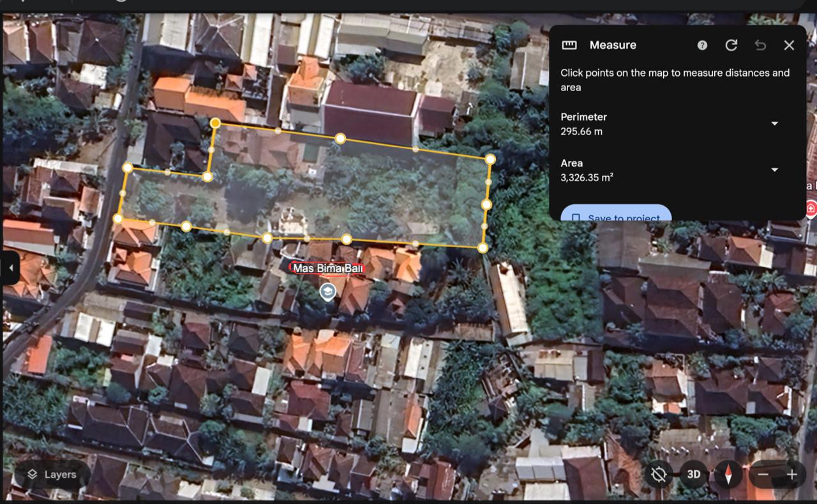Open the Layers menu
The height and width of the screenshot is (504, 817).
tap(52, 475)
